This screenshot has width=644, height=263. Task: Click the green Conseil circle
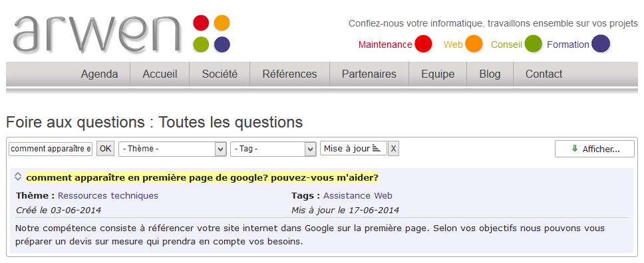533,44
